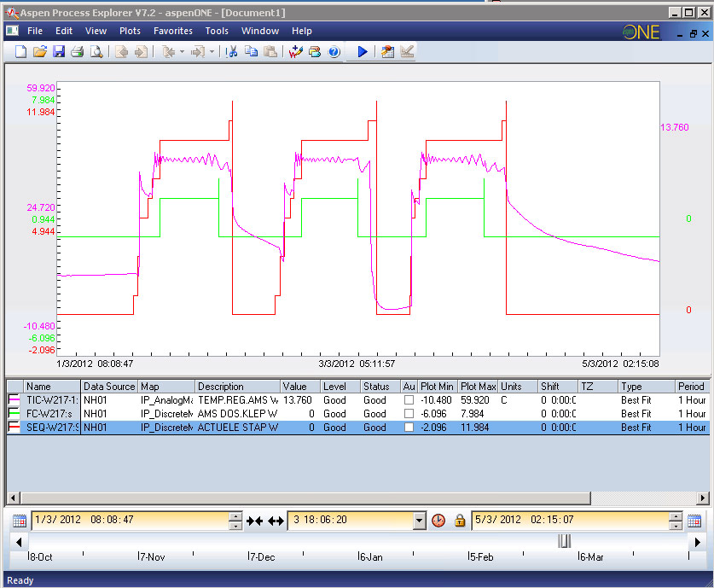Step the timeline back with left arrow
The image size is (714, 588).
coord(19,542)
